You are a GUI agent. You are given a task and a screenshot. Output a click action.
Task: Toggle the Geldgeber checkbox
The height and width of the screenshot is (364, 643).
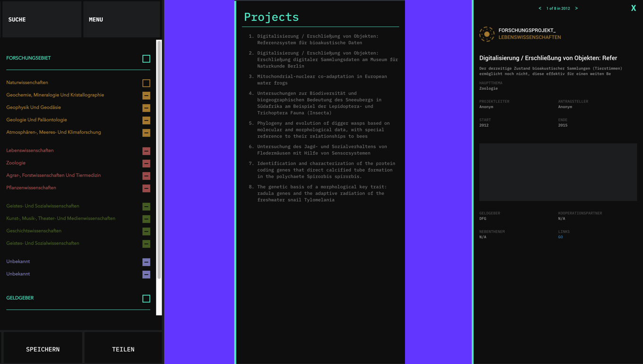[x=146, y=298]
